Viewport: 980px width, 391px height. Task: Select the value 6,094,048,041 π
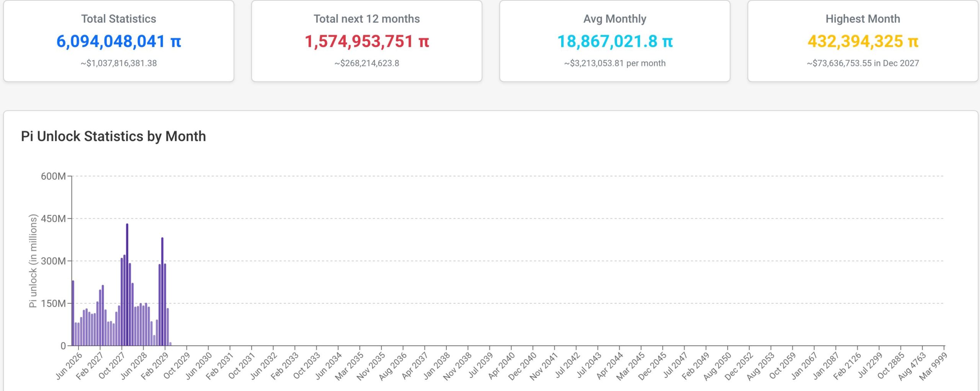[119, 41]
